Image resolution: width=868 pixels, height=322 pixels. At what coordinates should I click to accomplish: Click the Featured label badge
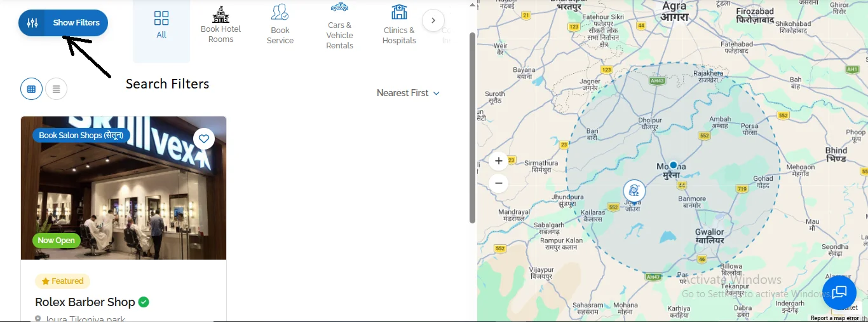[x=62, y=281]
